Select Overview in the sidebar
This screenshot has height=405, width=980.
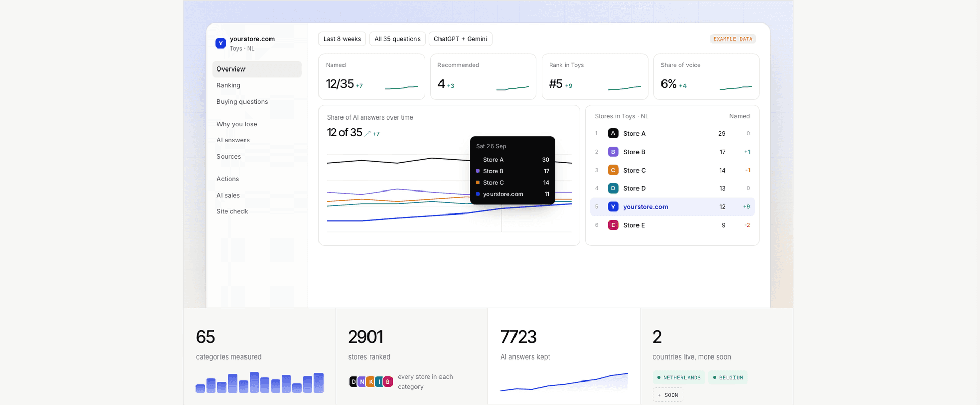pyautogui.click(x=257, y=69)
